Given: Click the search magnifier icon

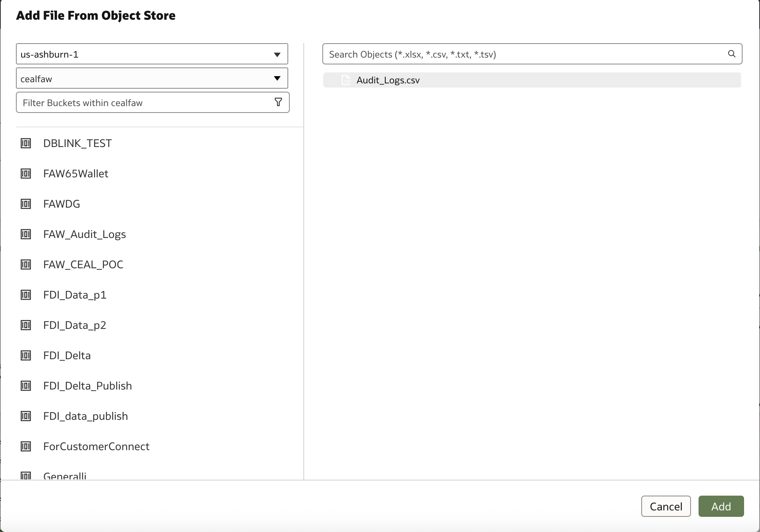Looking at the screenshot, I should pyautogui.click(x=732, y=54).
